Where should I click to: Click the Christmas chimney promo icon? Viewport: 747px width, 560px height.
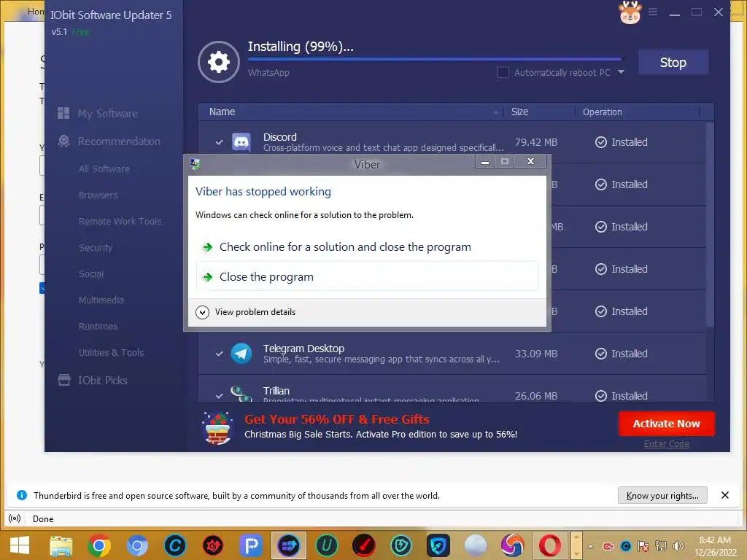coord(217,427)
